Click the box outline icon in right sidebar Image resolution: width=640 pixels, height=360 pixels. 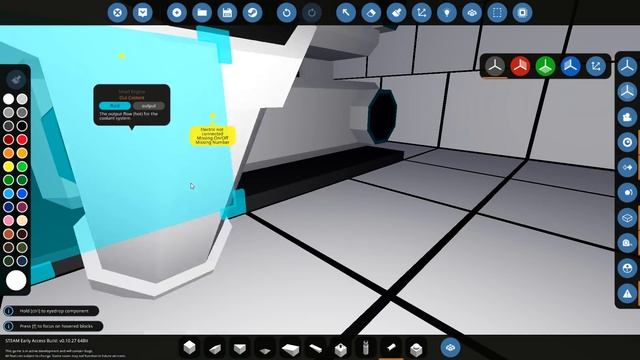tap(627, 218)
